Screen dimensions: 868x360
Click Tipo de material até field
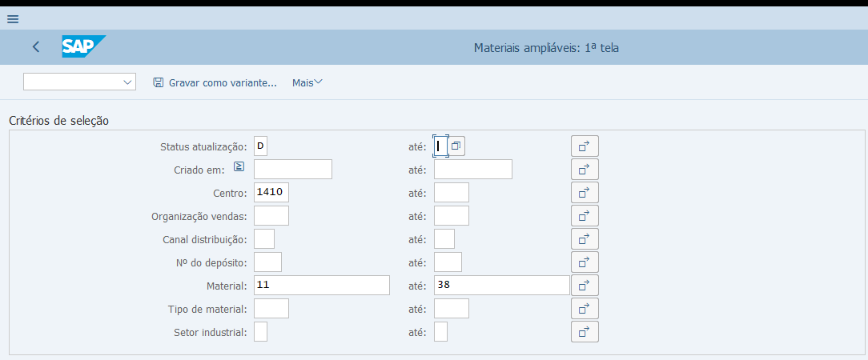pyautogui.click(x=452, y=309)
